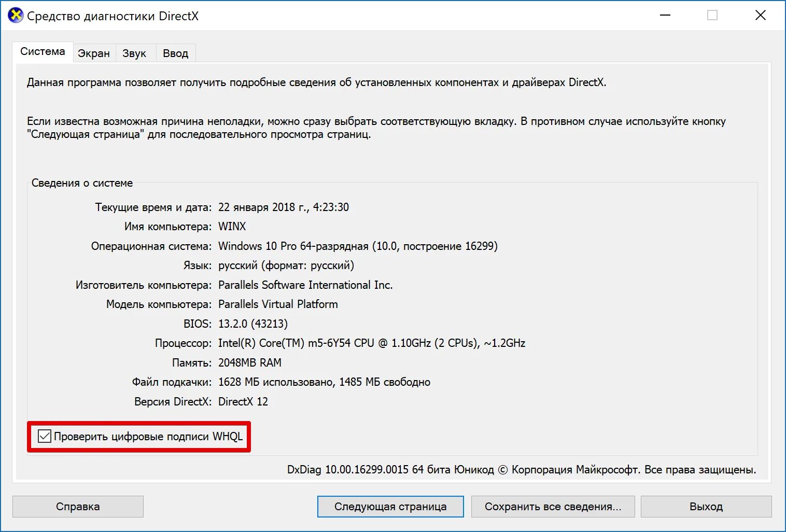Click the Windows 10 Pro operating system value

click(358, 246)
